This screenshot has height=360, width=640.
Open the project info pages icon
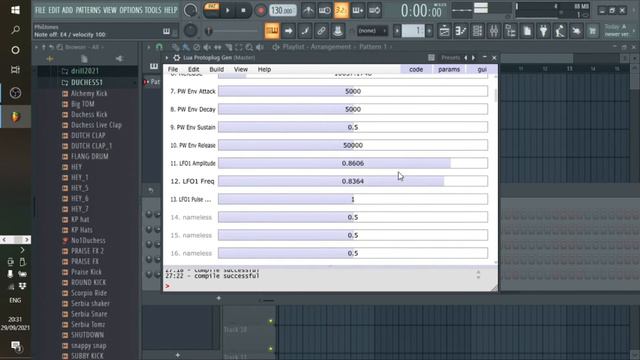[527, 31]
